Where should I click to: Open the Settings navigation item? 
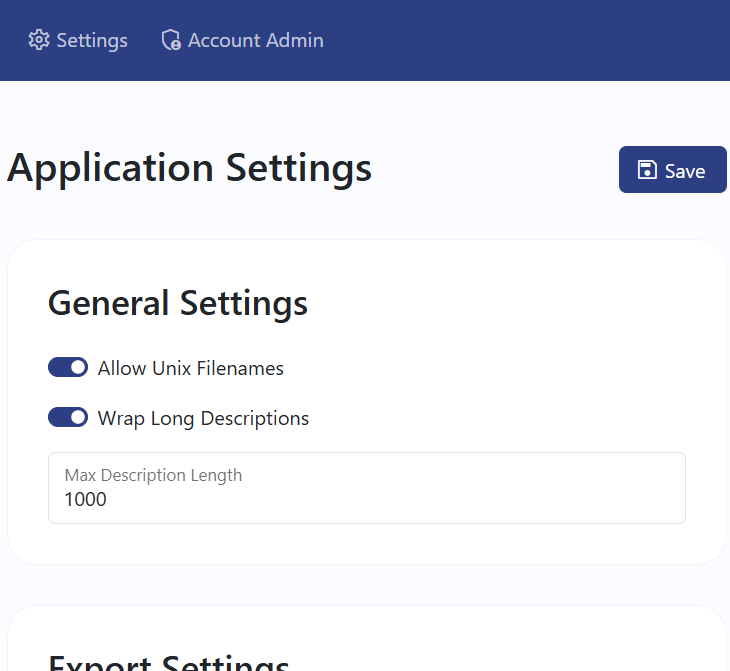pos(78,40)
